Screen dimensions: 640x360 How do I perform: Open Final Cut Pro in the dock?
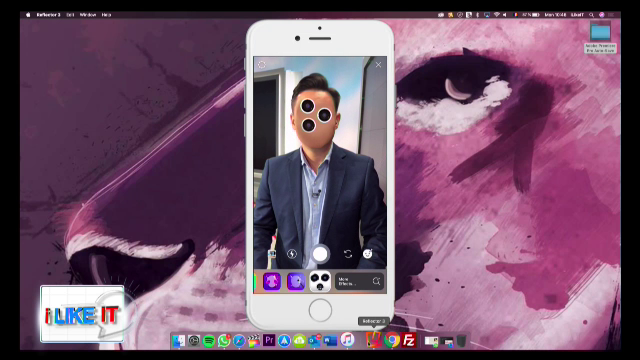[254, 341]
